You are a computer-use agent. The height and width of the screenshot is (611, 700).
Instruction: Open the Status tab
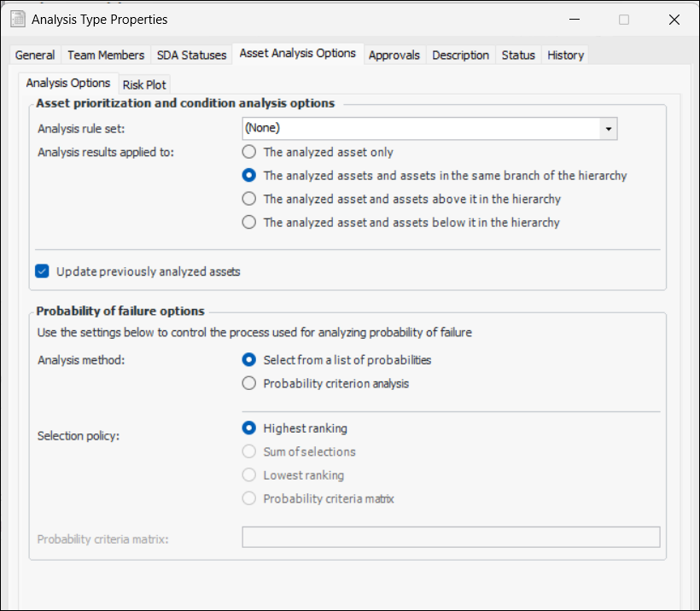tap(518, 55)
